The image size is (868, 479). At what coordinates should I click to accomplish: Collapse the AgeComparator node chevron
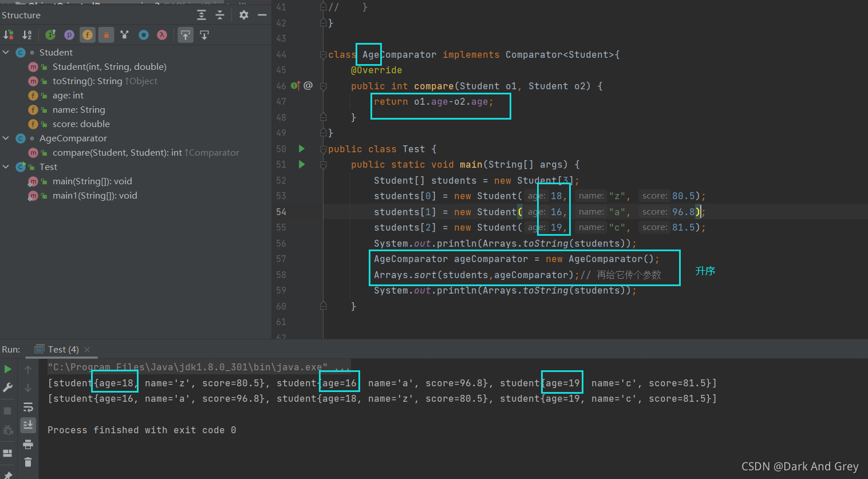pos(6,138)
